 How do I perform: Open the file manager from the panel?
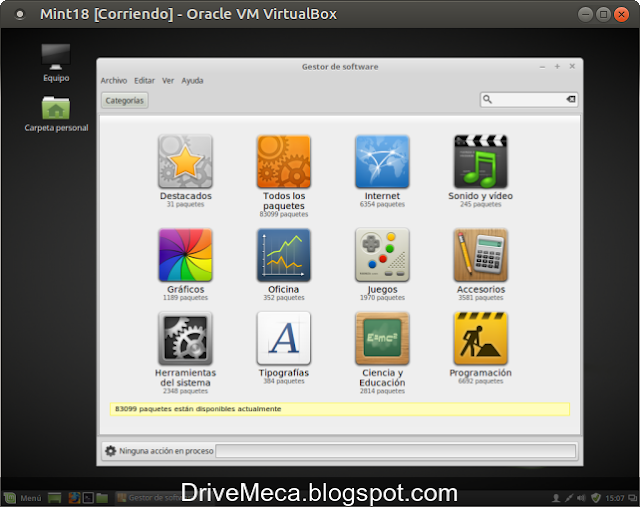coord(102,498)
